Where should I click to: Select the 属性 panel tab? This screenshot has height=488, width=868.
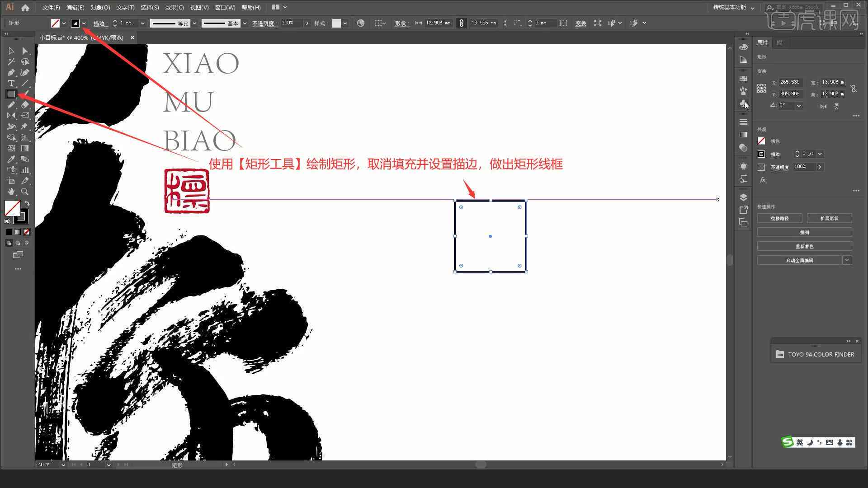pos(763,42)
